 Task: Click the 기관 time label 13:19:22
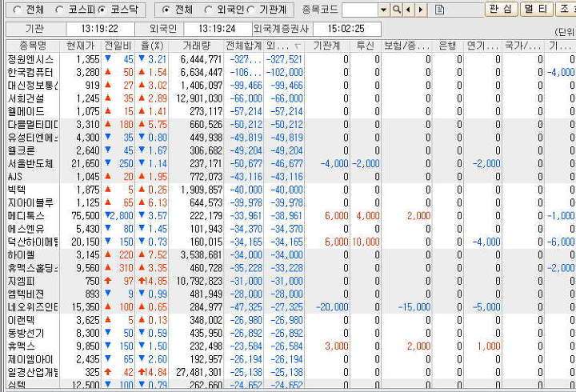click(x=100, y=29)
